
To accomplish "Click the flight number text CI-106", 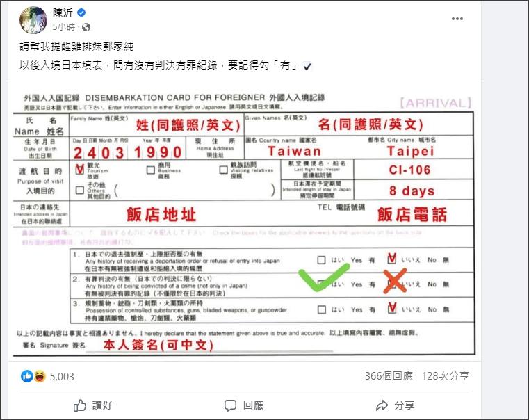I will pos(410,170).
